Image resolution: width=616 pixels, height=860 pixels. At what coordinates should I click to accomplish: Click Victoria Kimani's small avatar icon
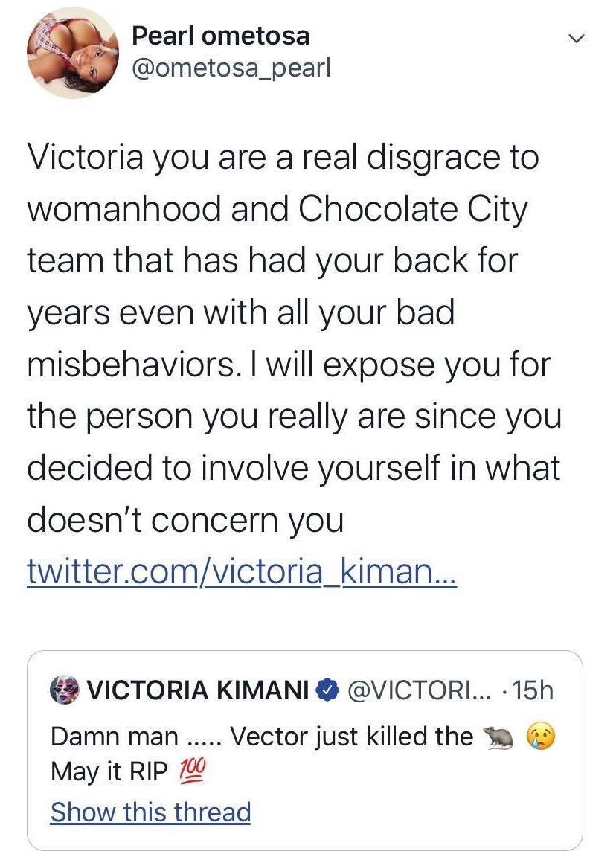click(x=65, y=691)
